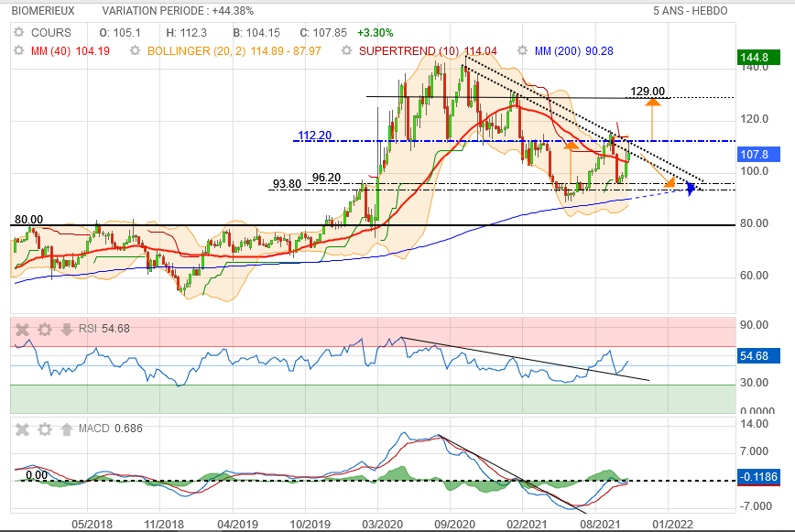
Task: Click the B: 104.15 low price value
Action: coord(256,33)
